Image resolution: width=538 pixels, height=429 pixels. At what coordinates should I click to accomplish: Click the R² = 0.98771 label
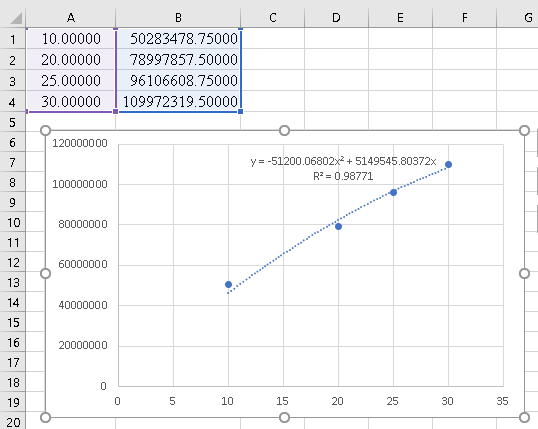(343, 176)
